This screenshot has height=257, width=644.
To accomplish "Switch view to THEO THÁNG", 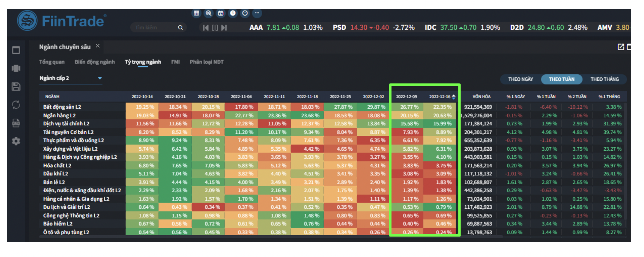I will tap(604, 79).
